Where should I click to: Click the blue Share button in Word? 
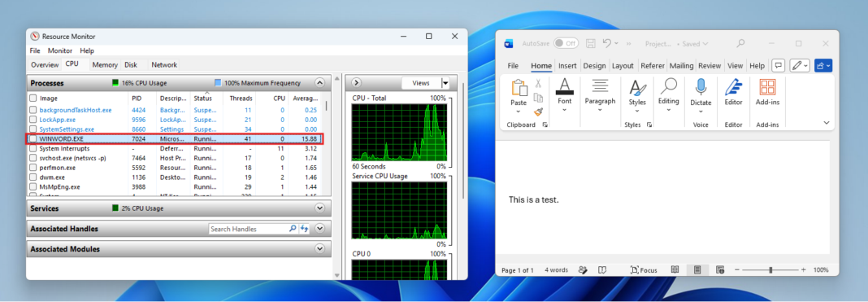click(x=823, y=65)
